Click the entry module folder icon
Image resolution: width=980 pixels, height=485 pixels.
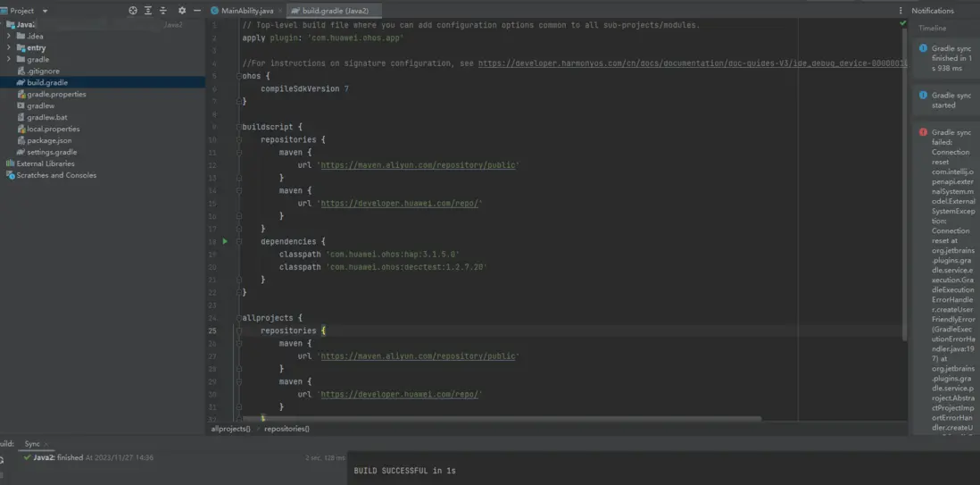(21, 47)
